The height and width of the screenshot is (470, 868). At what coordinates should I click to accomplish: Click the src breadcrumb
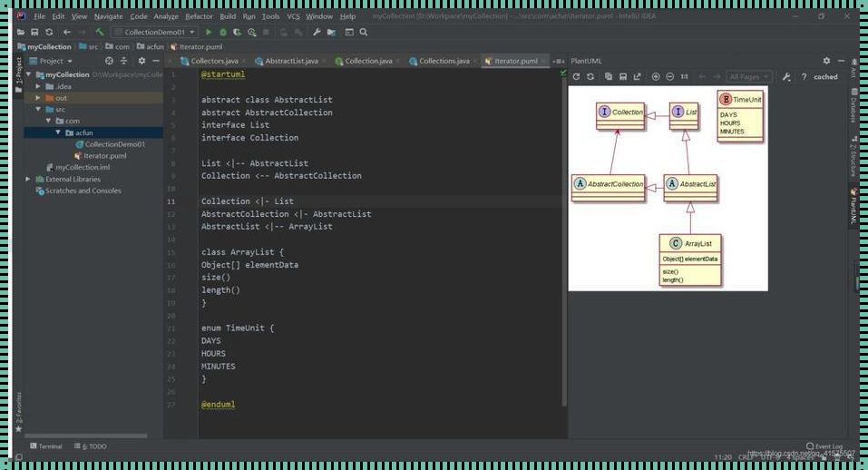point(89,46)
